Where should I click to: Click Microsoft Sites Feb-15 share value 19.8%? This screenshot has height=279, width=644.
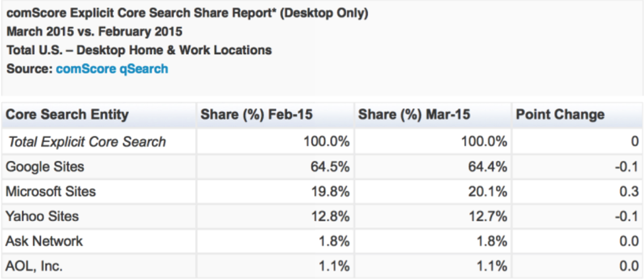[330, 191]
